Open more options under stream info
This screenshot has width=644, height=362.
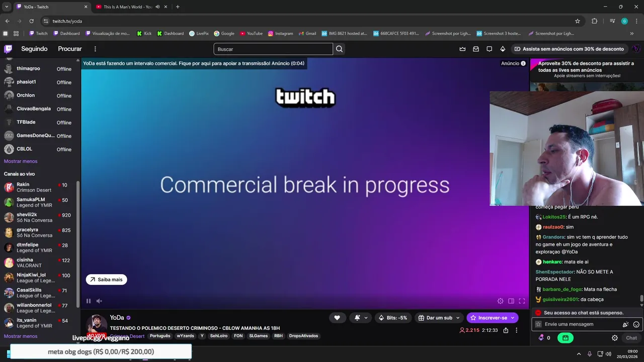click(x=516, y=330)
